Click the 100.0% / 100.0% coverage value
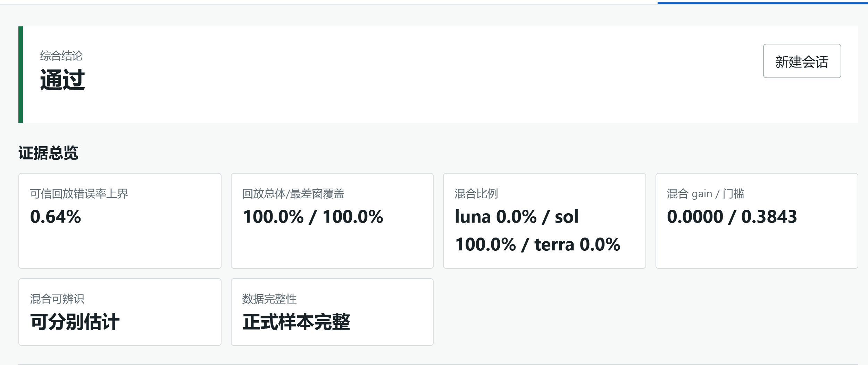Screen dimensions: 868x365 313,216
